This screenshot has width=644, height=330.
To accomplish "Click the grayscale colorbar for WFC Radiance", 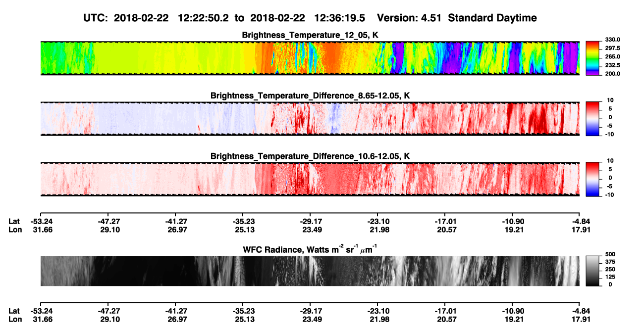I will coord(593,271).
